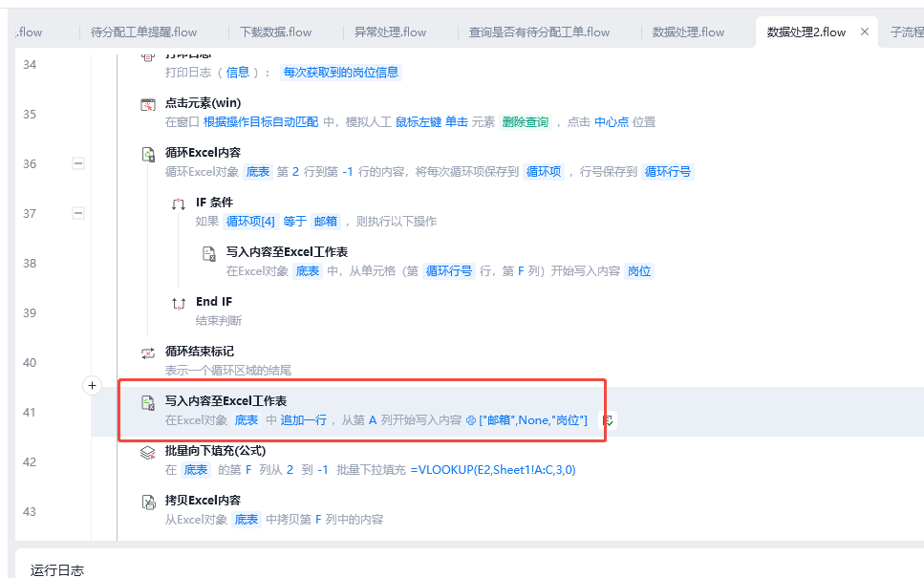924x578 pixels.
Task: Open the 查询是否有待分配工单.flow tab
Action: (x=539, y=32)
